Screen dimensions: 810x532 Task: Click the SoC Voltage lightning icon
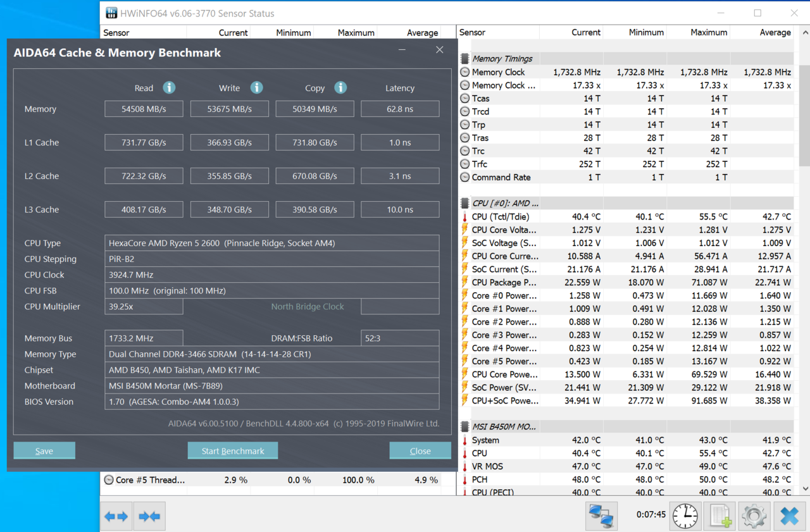[x=465, y=243]
